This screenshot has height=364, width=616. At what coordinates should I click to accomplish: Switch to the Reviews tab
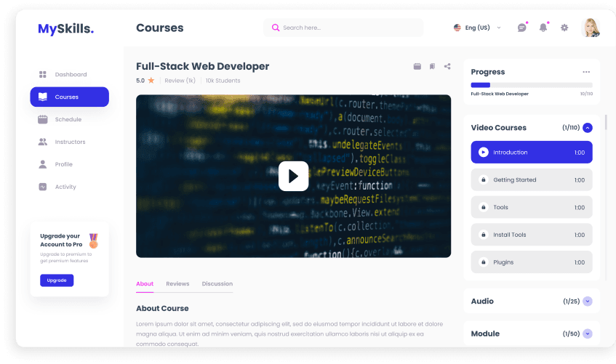(177, 283)
